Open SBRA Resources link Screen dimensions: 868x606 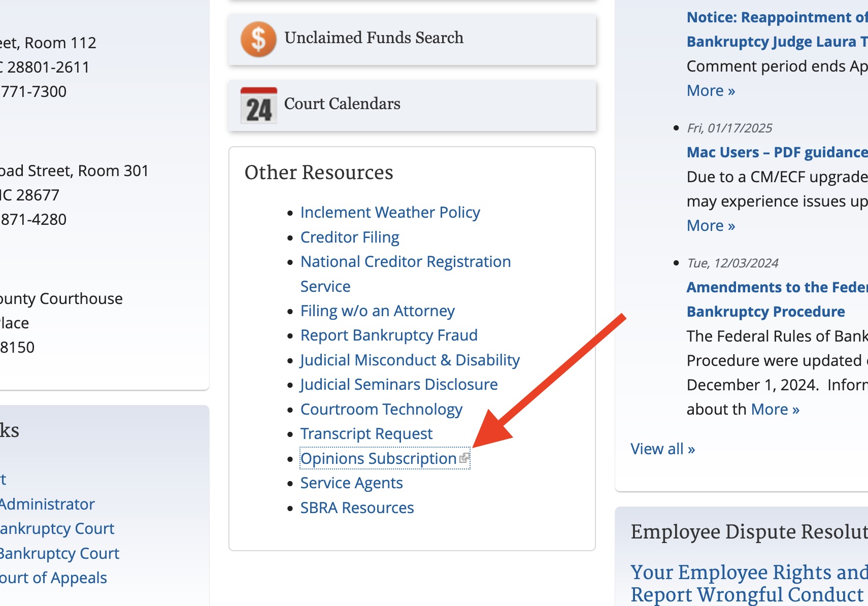point(357,508)
